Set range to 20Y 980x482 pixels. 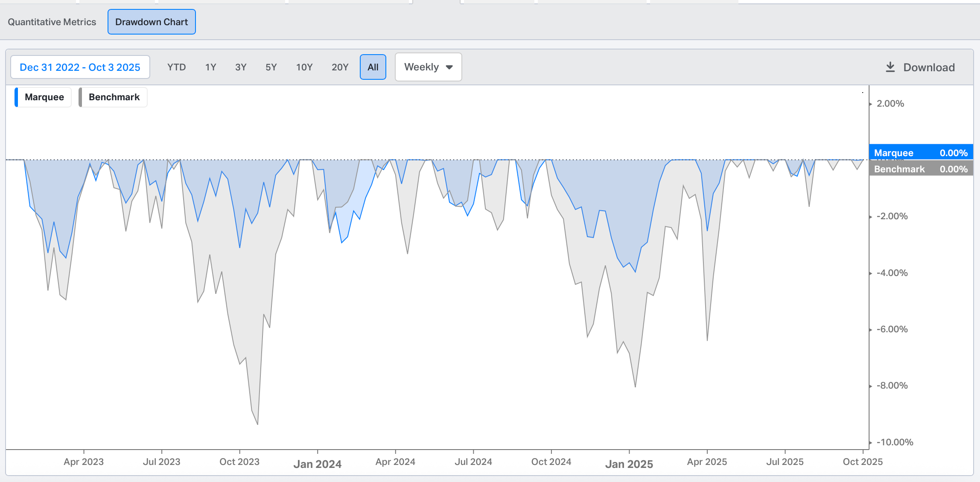[x=340, y=67]
